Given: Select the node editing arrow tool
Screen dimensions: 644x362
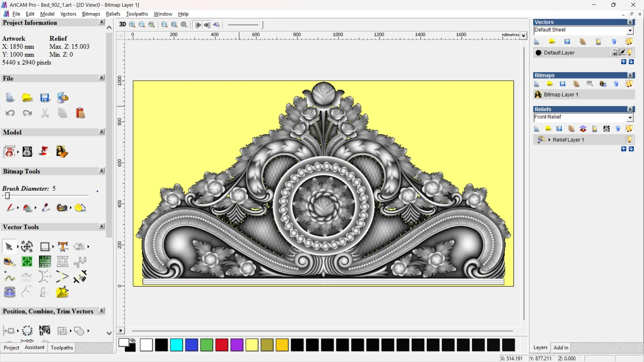Looking at the screenshot, I should click(9, 247).
